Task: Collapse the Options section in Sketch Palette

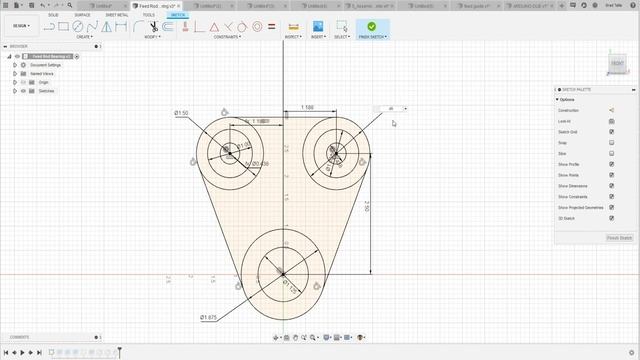Action: pyautogui.click(x=557, y=100)
